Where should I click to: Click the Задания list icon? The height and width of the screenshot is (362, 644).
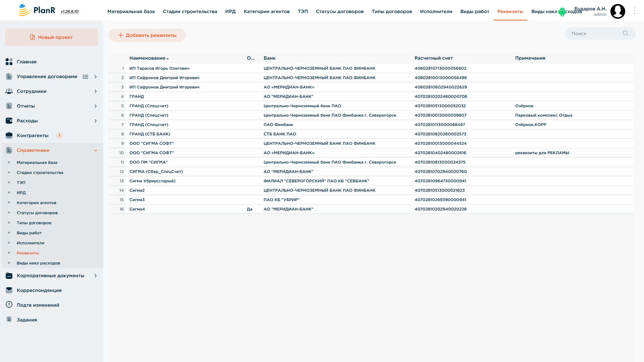coord(9,319)
